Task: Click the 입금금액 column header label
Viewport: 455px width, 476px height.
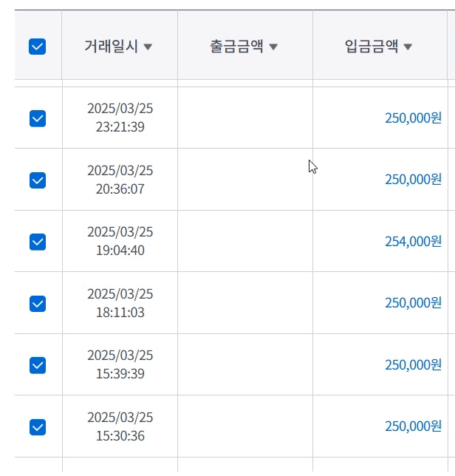Action: click(x=372, y=47)
